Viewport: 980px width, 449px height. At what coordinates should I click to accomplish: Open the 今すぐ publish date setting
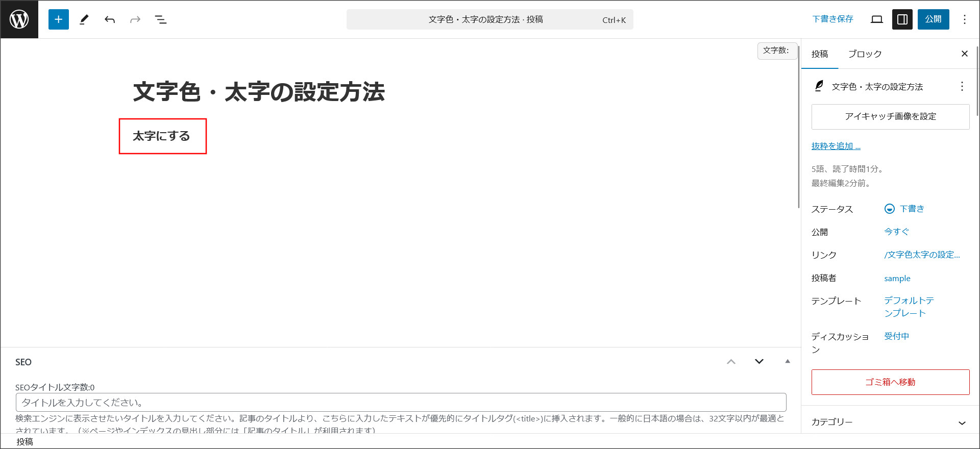(x=897, y=232)
